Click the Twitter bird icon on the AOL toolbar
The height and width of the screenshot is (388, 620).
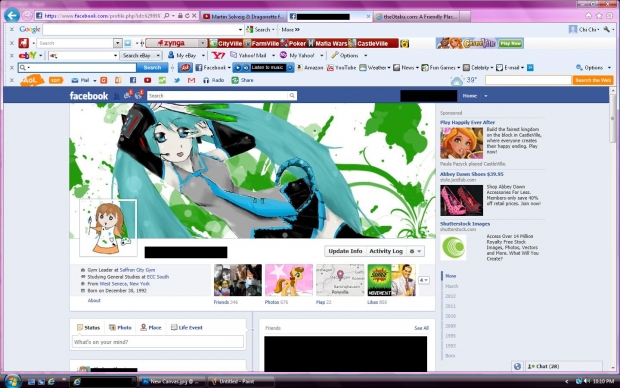177,80
